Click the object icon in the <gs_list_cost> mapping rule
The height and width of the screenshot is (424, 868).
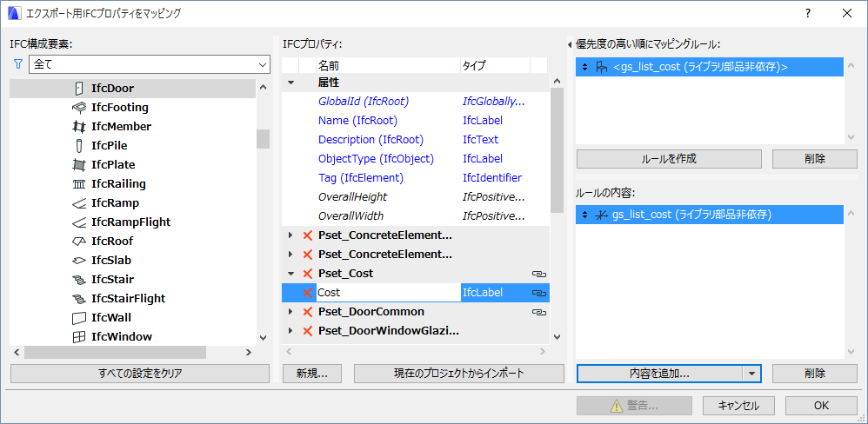tap(602, 68)
